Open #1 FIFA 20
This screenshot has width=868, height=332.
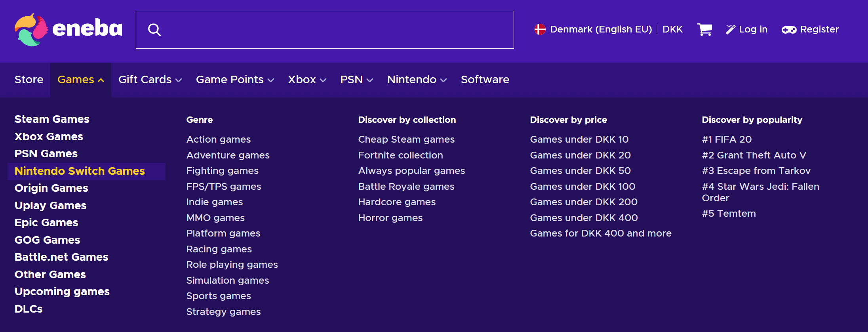tap(727, 139)
